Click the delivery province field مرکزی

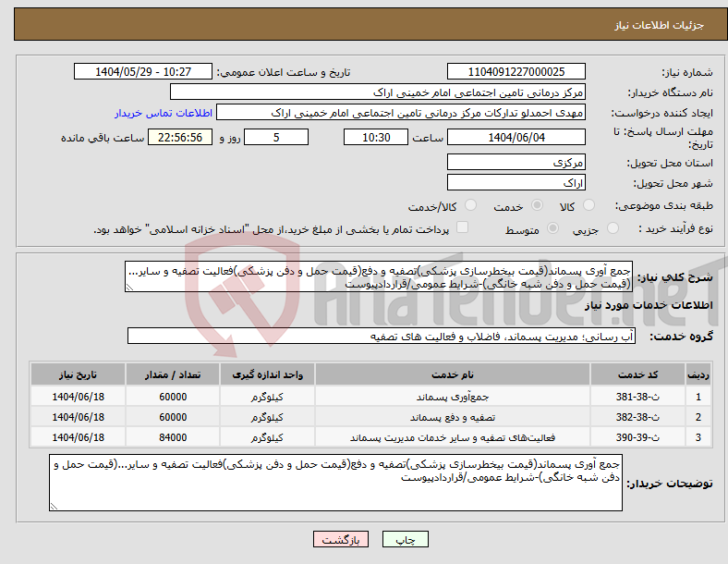tap(516, 162)
